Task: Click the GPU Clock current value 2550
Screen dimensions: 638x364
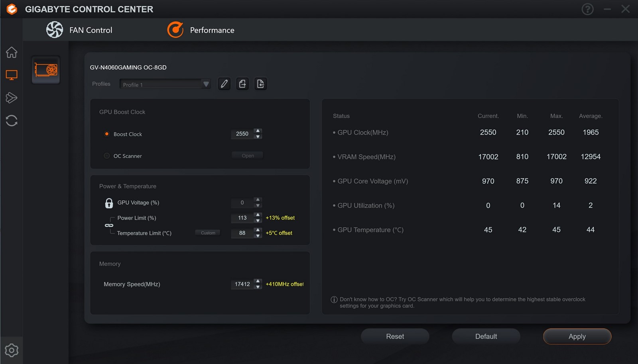Action: [488, 132]
